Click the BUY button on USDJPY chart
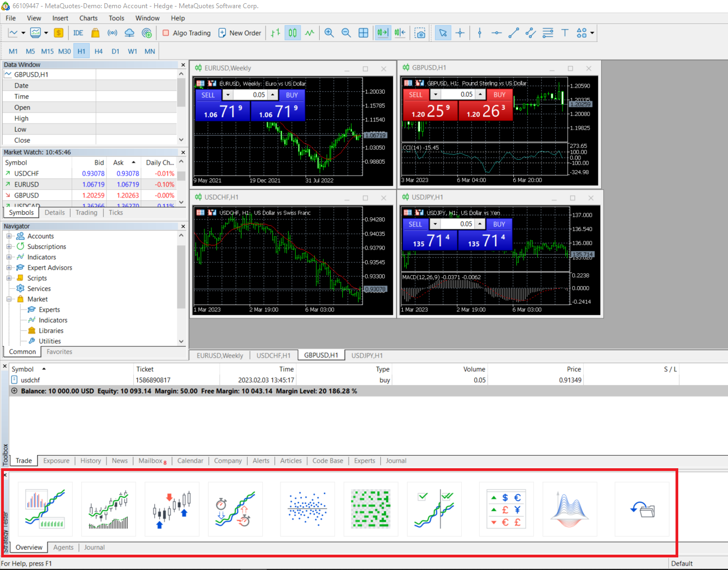 coord(499,224)
